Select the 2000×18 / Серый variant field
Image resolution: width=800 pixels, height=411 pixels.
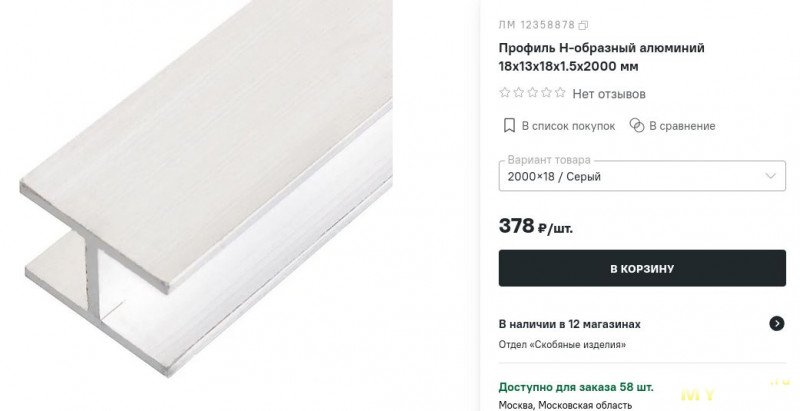(554, 177)
